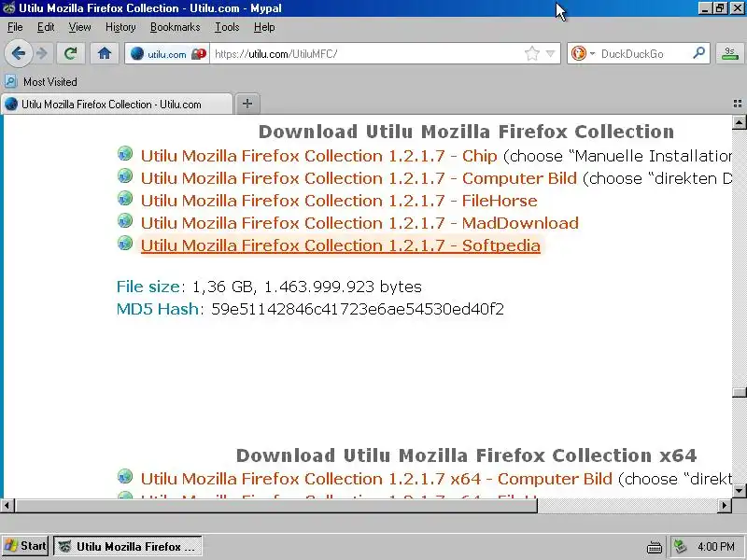Open the Computer Bild 1.2.1.7 download link
The image size is (747, 560).
(x=359, y=178)
